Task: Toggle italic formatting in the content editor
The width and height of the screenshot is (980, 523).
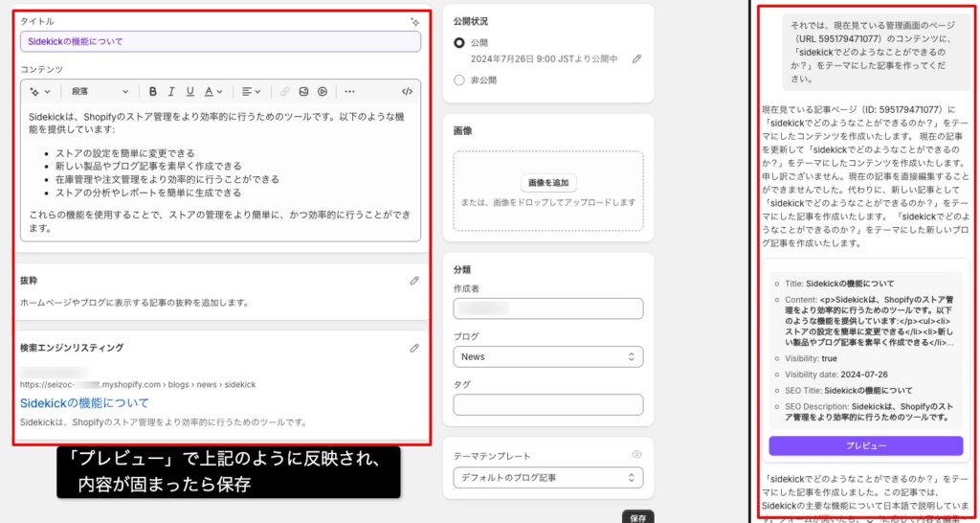Action: tap(171, 92)
